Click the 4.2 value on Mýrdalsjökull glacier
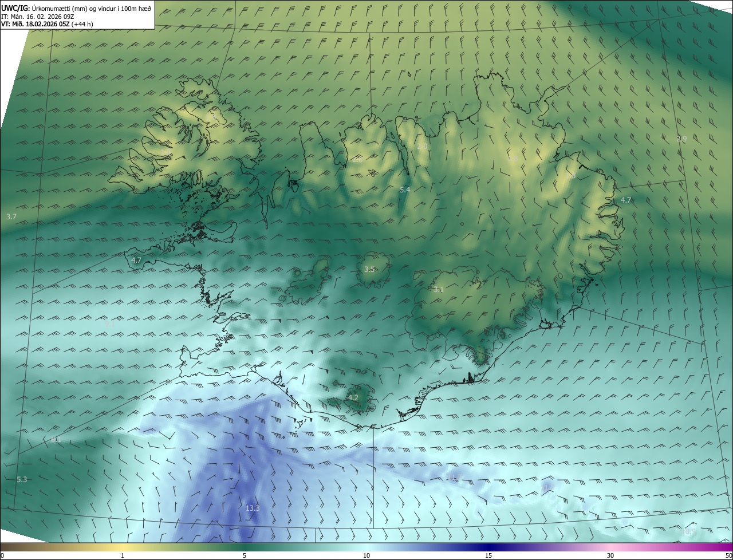Viewport: 733px width, 560px height. [353, 397]
